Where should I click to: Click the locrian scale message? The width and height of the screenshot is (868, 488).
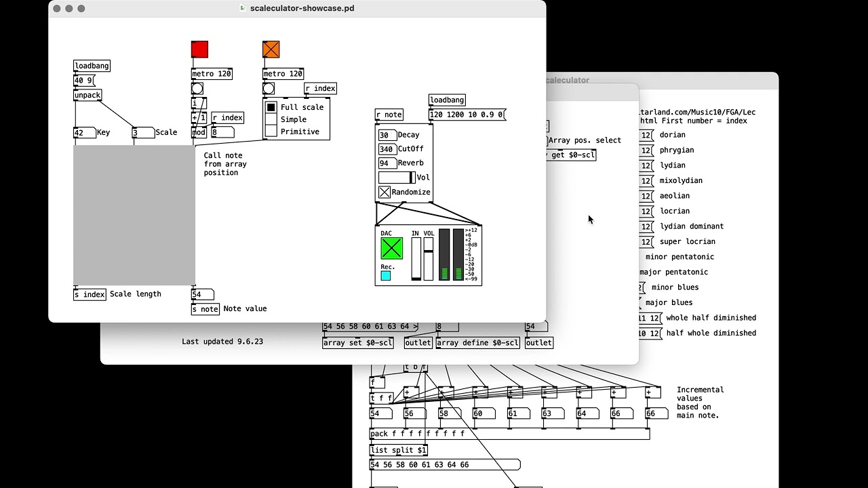[647, 211]
